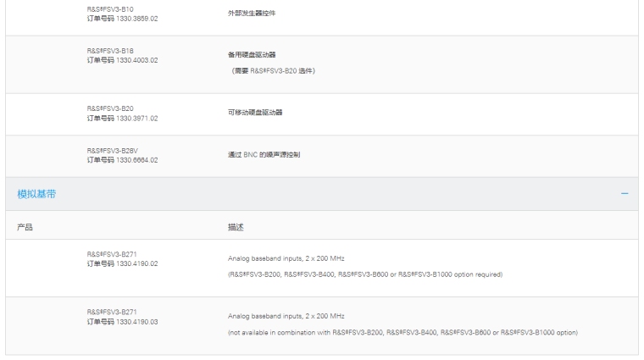Select product name R&S®FSV3-B20
Viewport: 644px width, 360px height.
tap(110, 108)
